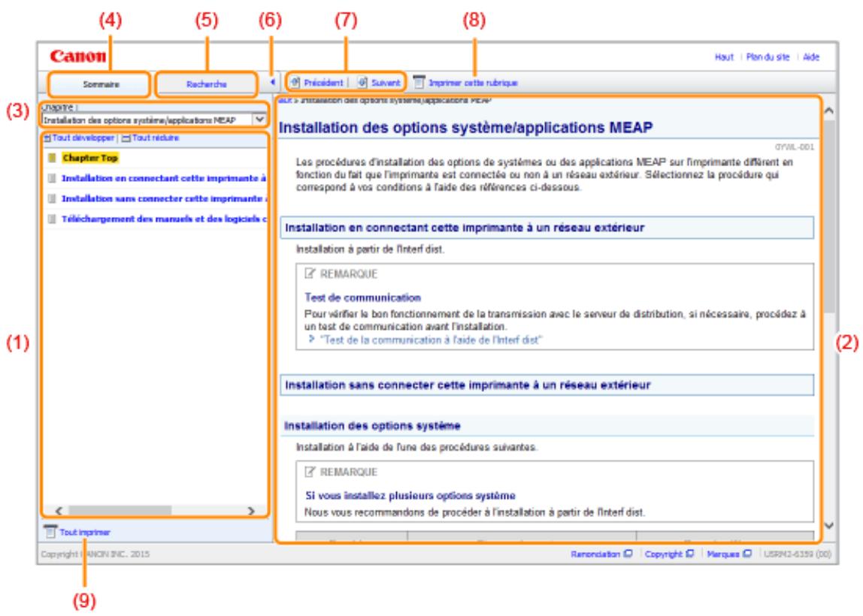The width and height of the screenshot is (863, 616).
Task: Click the arrow icon before Test de la communication link
Action: pos(311,340)
